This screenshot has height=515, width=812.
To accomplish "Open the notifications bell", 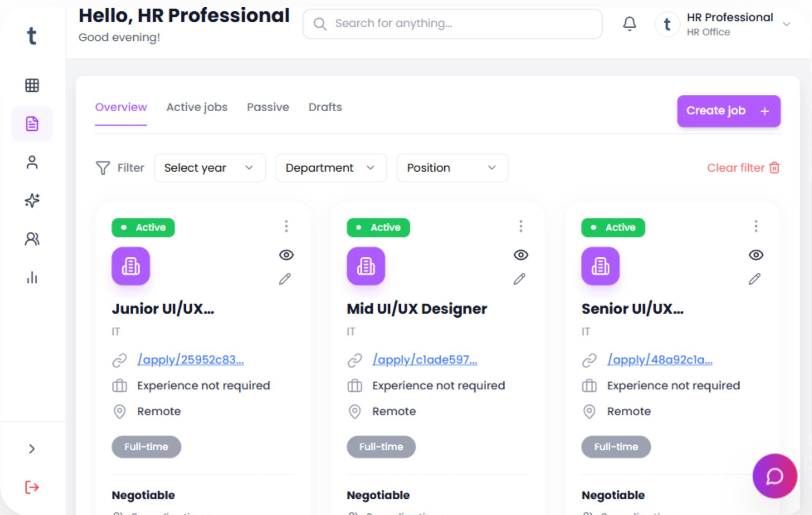I will point(629,24).
